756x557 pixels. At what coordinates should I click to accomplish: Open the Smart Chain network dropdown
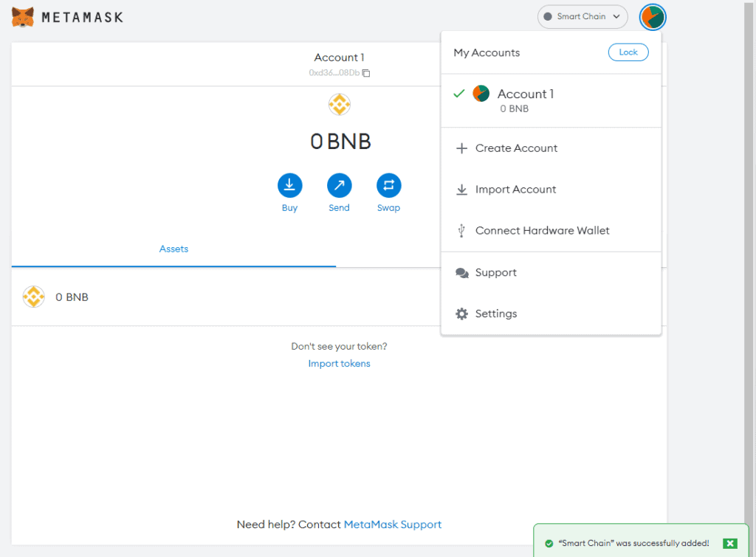pos(583,17)
